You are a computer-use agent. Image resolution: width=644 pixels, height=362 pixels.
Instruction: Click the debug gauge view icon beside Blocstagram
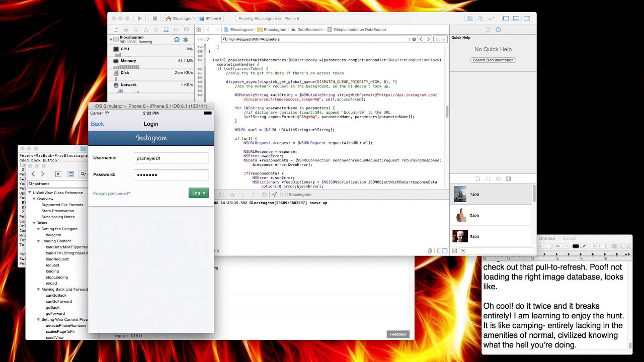tap(177, 40)
